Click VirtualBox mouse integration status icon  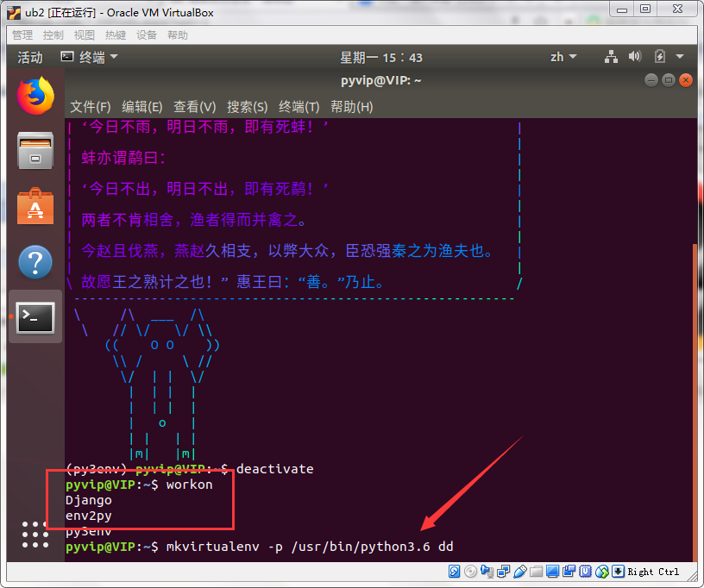602,572
